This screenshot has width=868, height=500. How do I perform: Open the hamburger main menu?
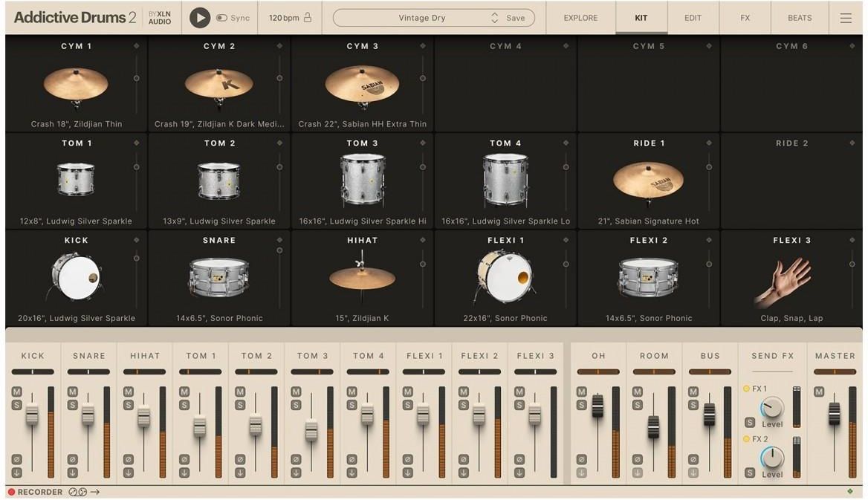click(845, 18)
